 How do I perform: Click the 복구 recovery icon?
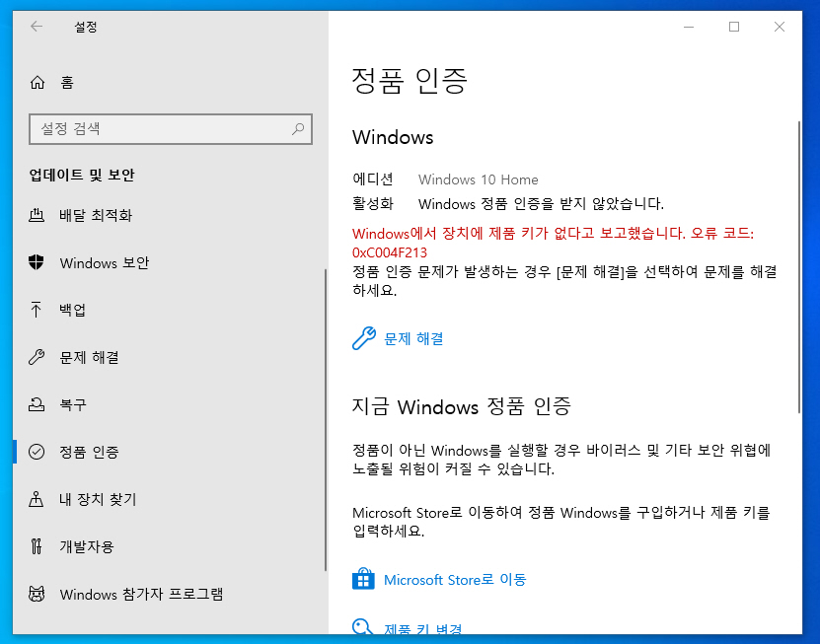[x=37, y=404]
